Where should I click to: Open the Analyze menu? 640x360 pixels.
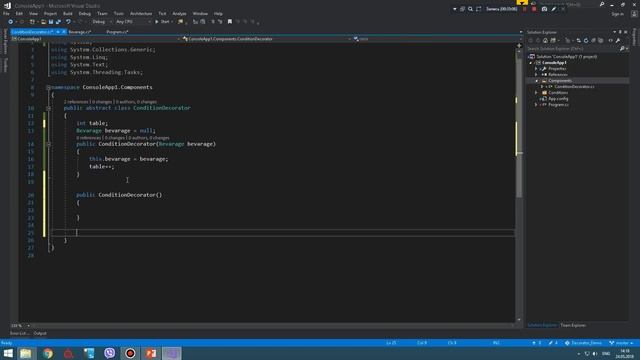(179, 13)
